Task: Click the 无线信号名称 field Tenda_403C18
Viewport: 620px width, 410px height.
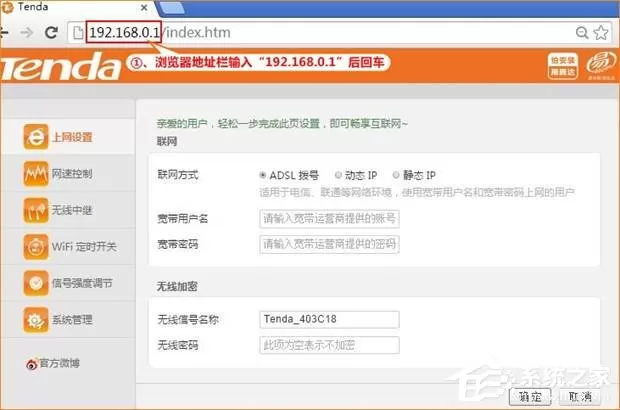Action: tap(329, 319)
